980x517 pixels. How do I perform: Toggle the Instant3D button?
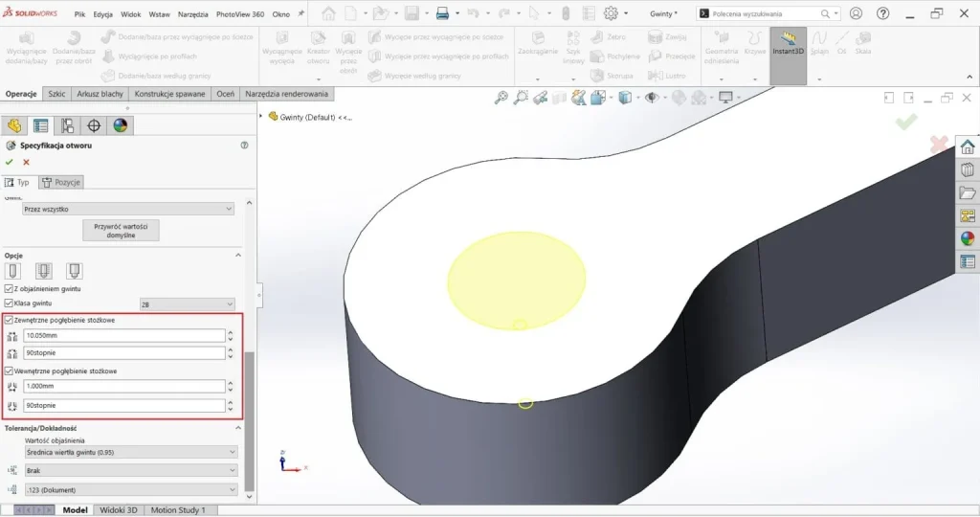click(x=789, y=55)
